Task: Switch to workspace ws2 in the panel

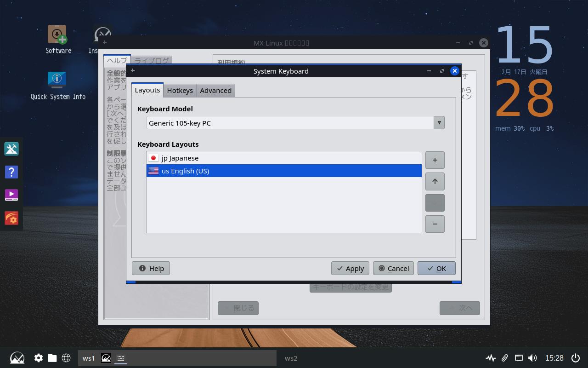Action: 291,358
